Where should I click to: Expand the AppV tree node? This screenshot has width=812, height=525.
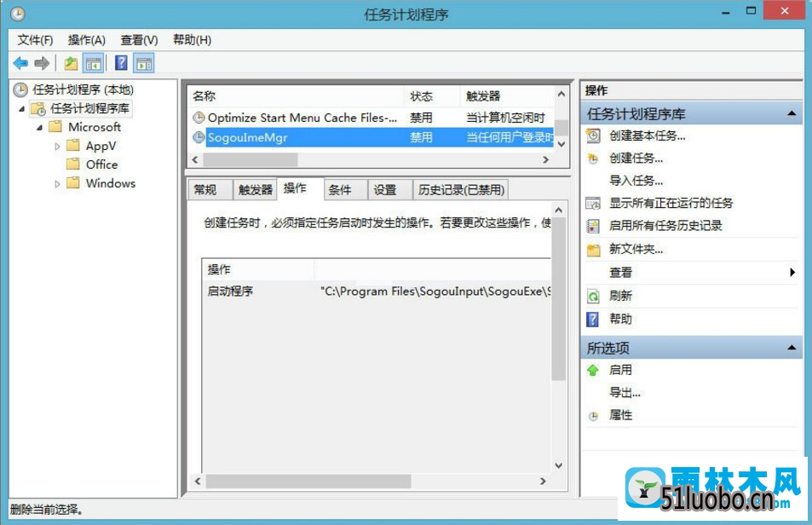pos(57,147)
